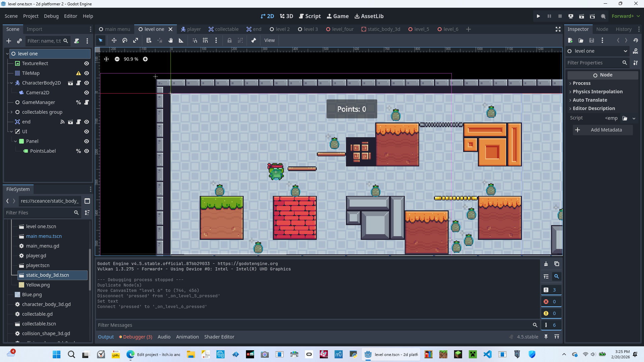
Task: Click the Add Metadata button
Action: pos(603,130)
